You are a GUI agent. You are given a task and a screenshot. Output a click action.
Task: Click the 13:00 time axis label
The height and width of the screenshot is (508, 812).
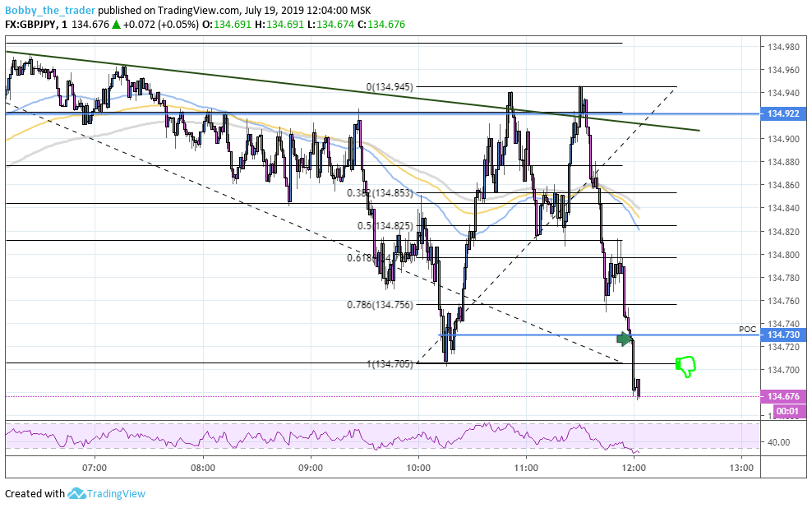[741, 468]
